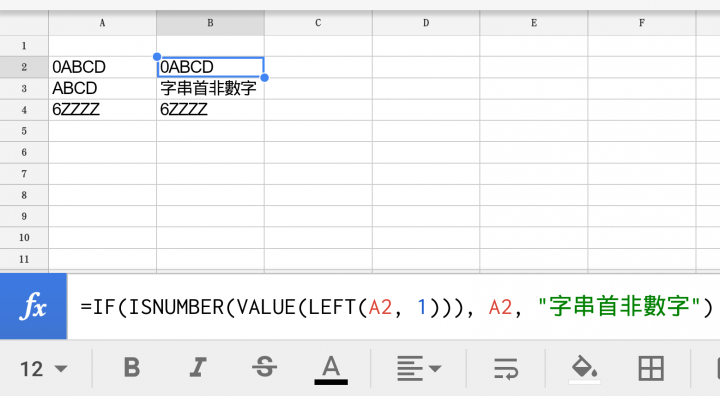Click the select-all corner box
This screenshot has height=396, width=720.
click(x=24, y=23)
